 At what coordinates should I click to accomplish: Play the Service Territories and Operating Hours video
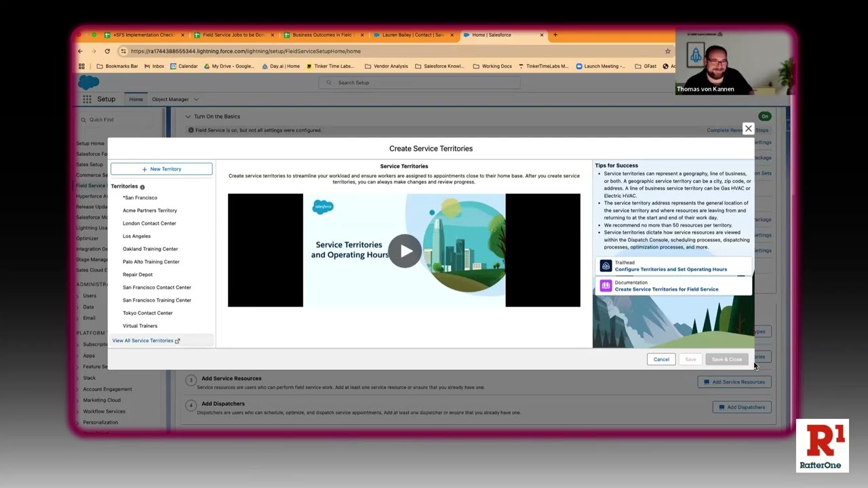tap(405, 251)
